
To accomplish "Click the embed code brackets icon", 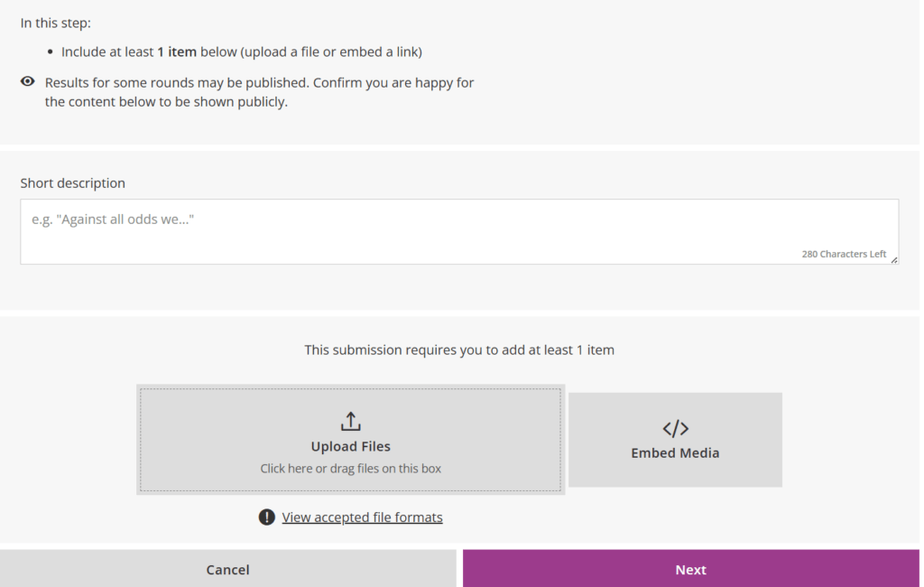I will pyautogui.click(x=675, y=428).
